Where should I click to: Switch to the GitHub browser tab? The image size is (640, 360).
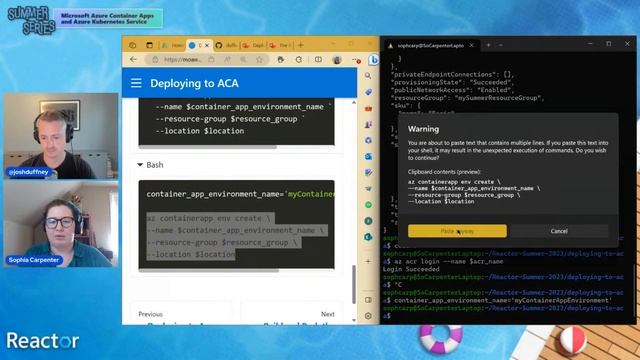pyautogui.click(x=226, y=45)
